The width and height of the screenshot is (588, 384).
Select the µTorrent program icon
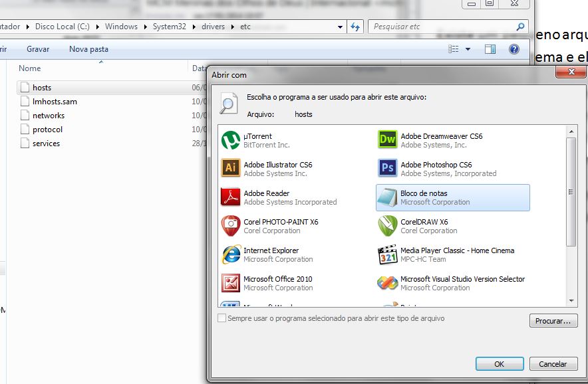pos(231,140)
